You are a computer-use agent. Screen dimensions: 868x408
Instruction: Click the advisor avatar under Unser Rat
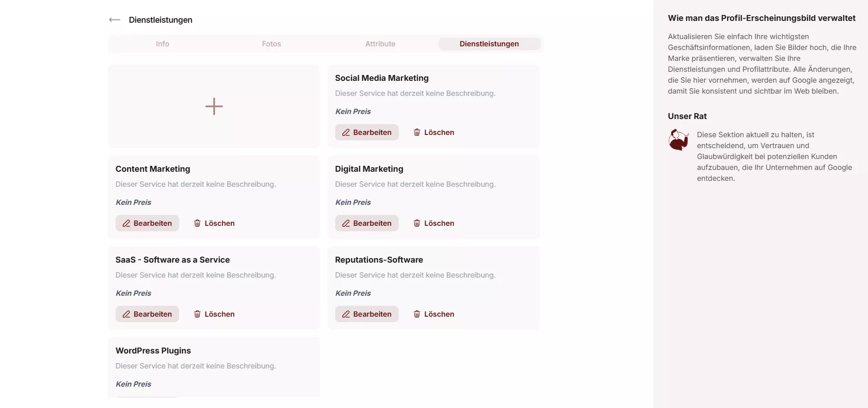point(678,139)
